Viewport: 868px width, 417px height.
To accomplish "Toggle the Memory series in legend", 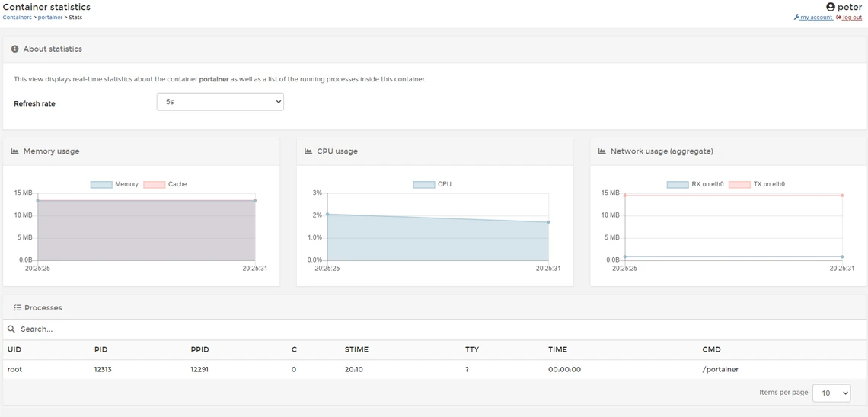I will pyautogui.click(x=114, y=184).
